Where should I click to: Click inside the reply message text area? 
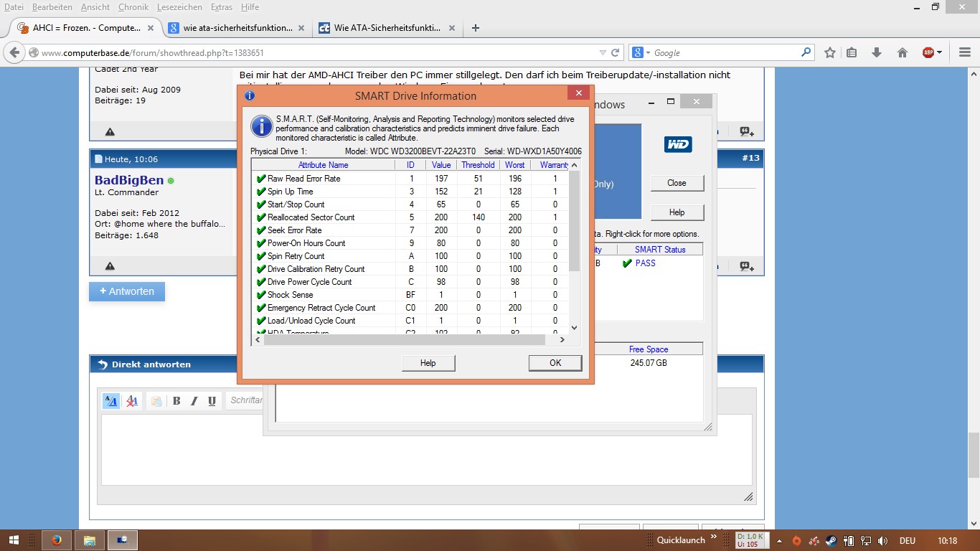point(426,450)
